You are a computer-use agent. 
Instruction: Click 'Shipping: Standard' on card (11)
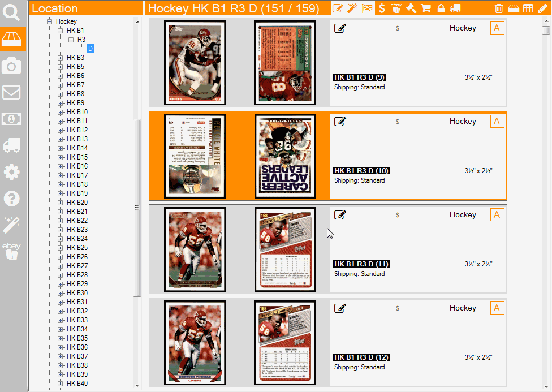[x=360, y=274]
